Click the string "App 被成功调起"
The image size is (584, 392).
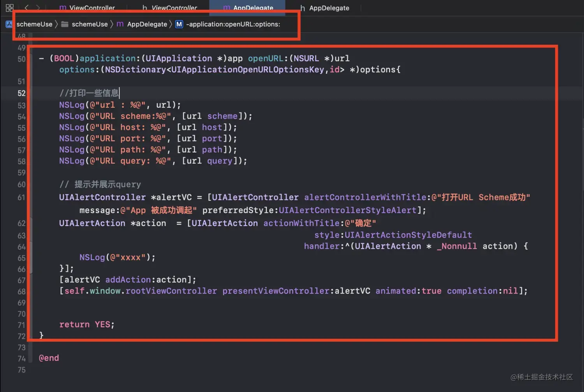pyautogui.click(x=158, y=210)
